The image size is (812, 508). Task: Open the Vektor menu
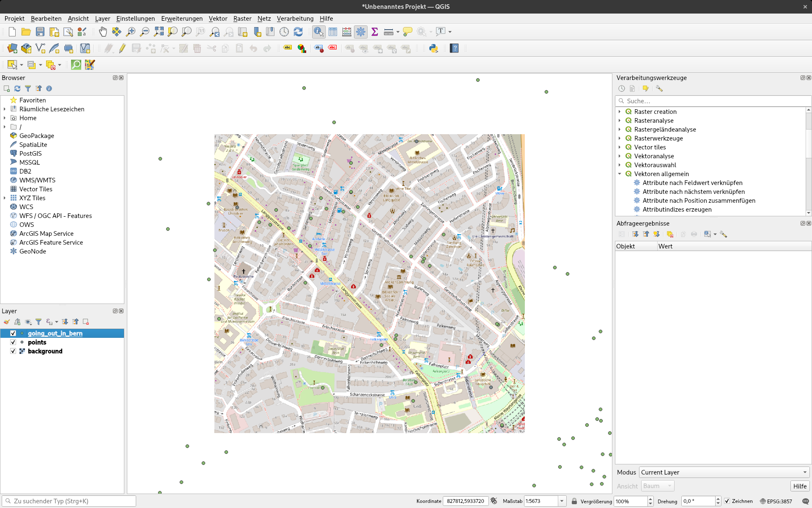pos(218,19)
